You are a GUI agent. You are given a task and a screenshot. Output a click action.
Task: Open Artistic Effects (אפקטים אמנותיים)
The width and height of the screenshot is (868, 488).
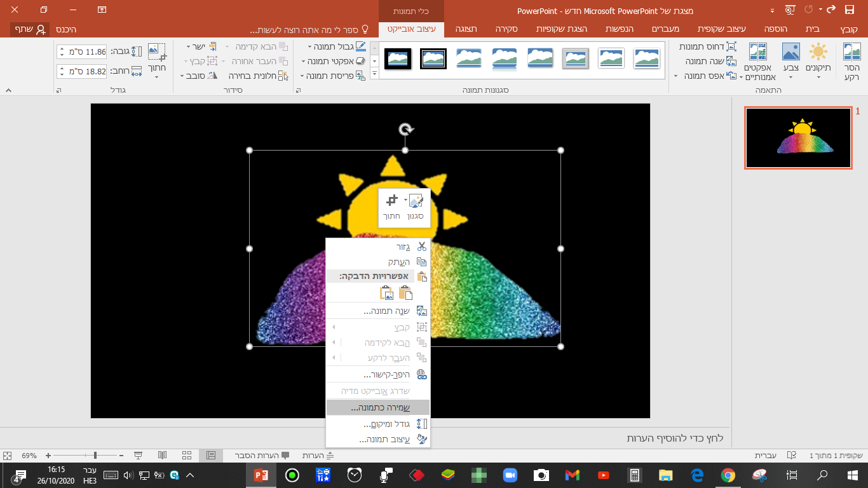pyautogui.click(x=758, y=61)
